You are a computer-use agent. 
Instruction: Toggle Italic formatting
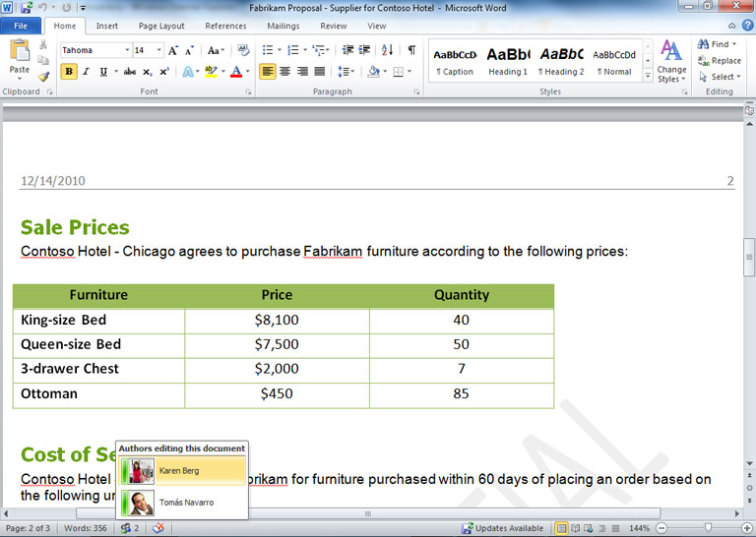86,72
